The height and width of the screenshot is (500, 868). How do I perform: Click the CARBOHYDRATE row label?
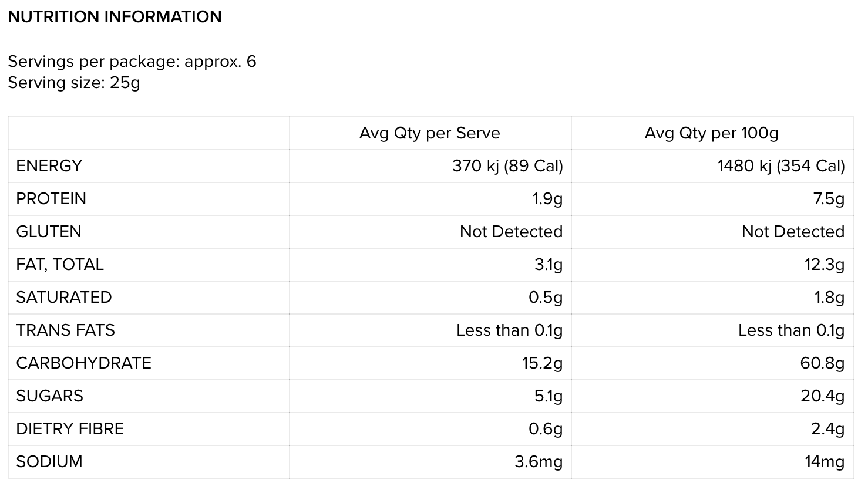(84, 363)
